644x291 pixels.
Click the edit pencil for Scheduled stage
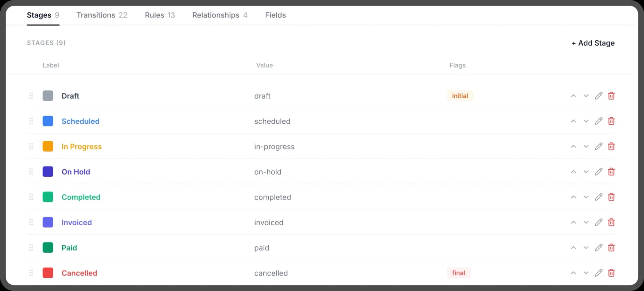[599, 121]
